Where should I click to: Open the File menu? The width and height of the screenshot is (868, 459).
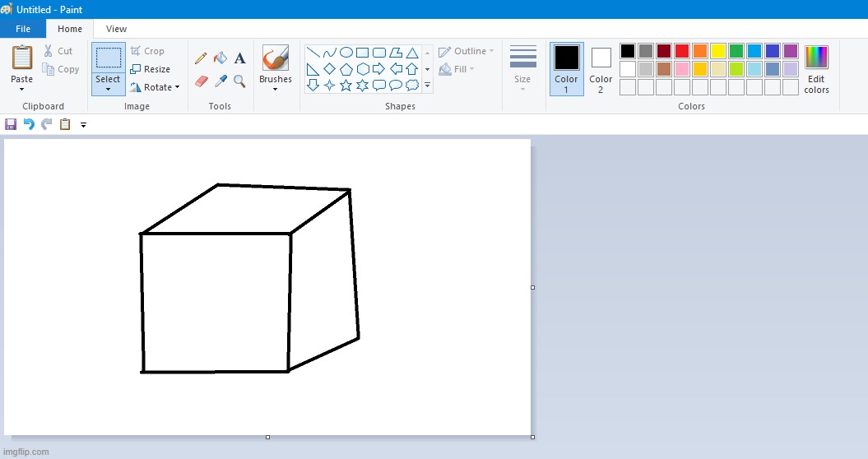point(23,29)
